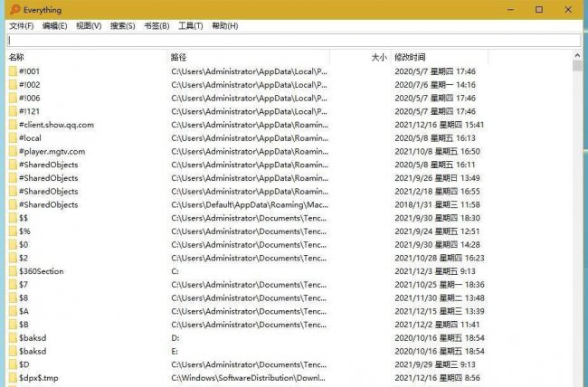This screenshot has width=588, height=387.
Task: Select folder icon of $dpx$.tmp
Action: (14, 378)
